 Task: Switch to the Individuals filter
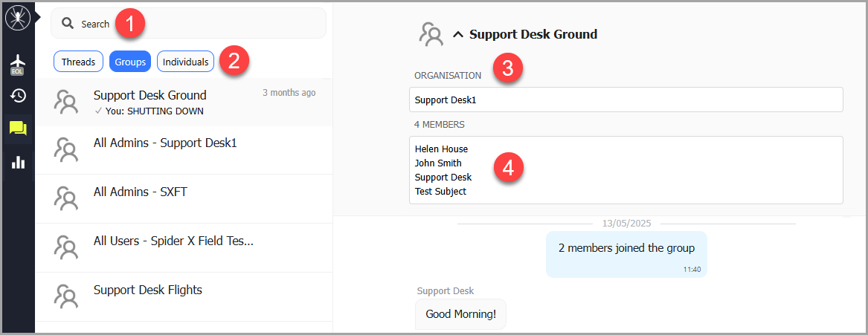coord(185,62)
